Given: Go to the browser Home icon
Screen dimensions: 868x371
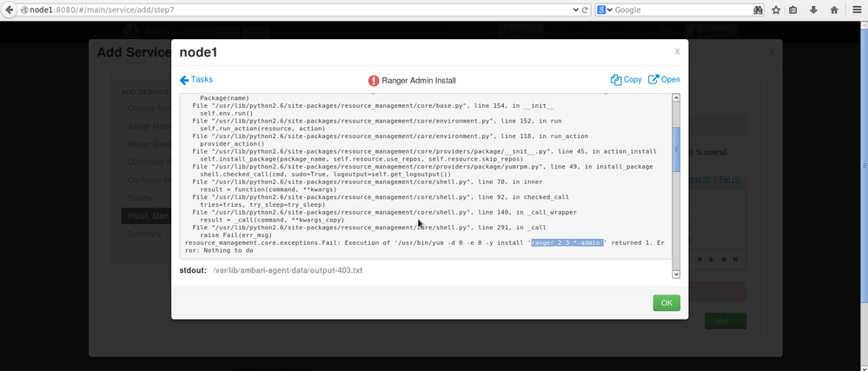Looking at the screenshot, I should [833, 10].
